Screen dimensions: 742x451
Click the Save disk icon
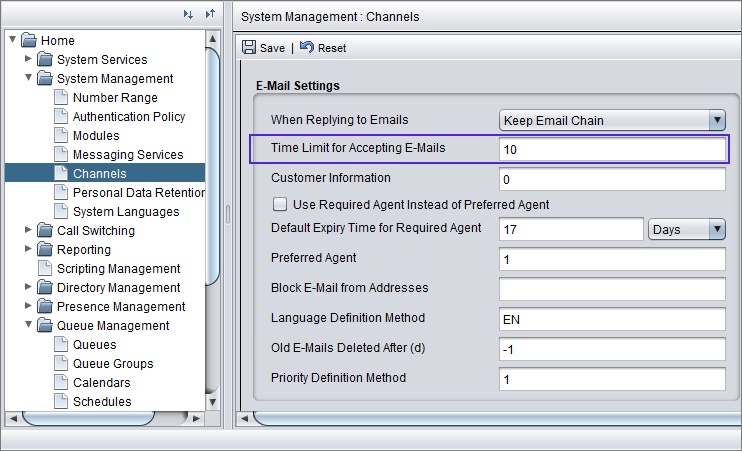[x=249, y=48]
